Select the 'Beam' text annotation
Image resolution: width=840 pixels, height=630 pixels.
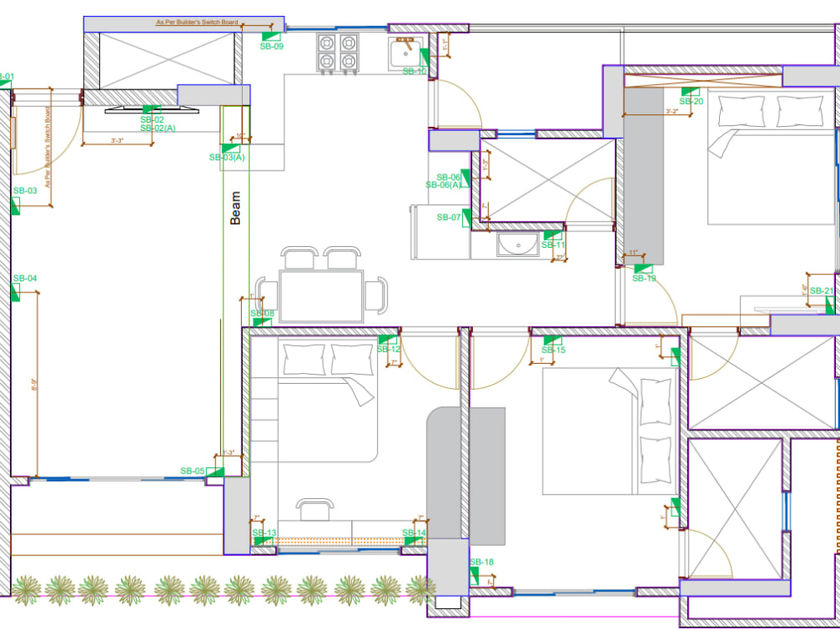(x=235, y=206)
